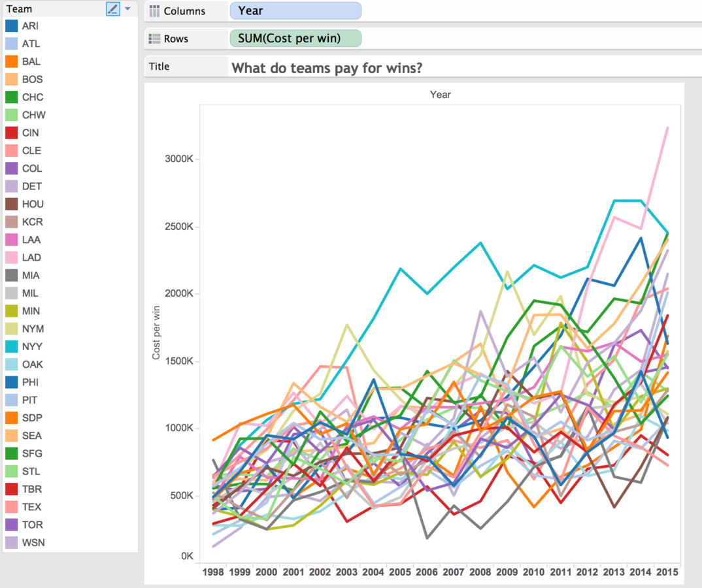Click the Year axis header label
The width and height of the screenshot is (702, 588).
pos(440,95)
